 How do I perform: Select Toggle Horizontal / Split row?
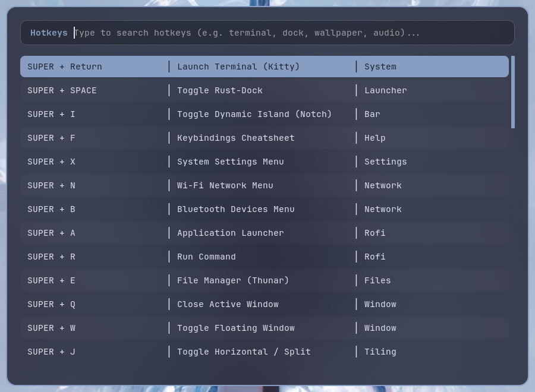265,352
